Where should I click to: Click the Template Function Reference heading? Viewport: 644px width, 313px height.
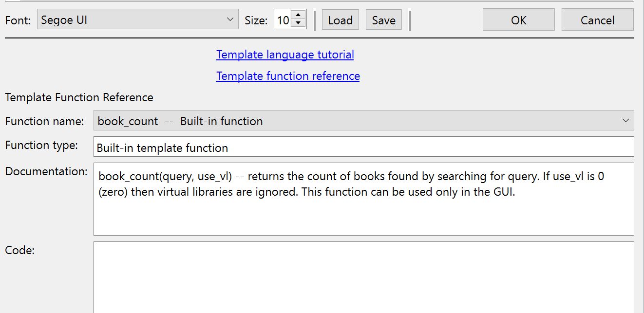pos(79,97)
